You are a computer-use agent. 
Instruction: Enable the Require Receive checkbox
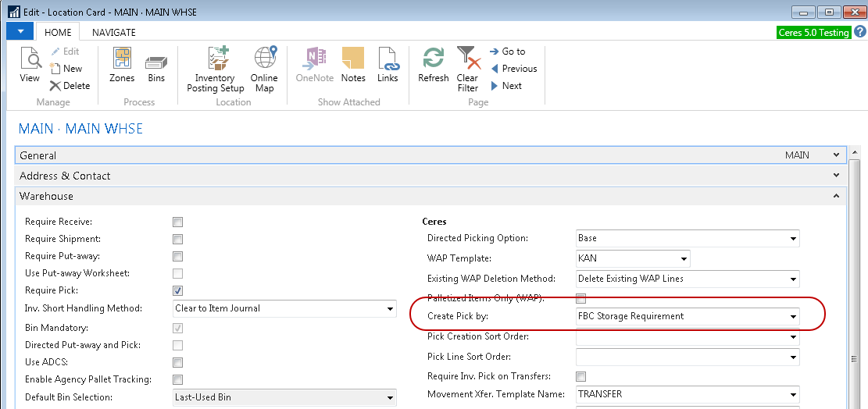click(x=177, y=222)
